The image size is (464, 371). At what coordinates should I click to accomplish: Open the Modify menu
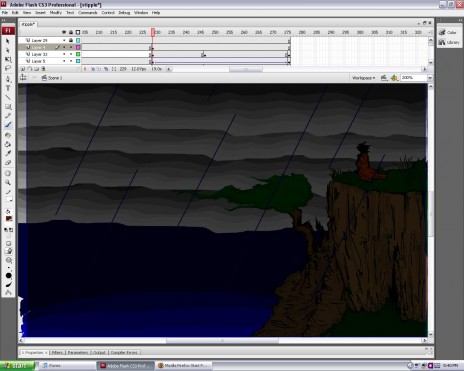(x=56, y=13)
